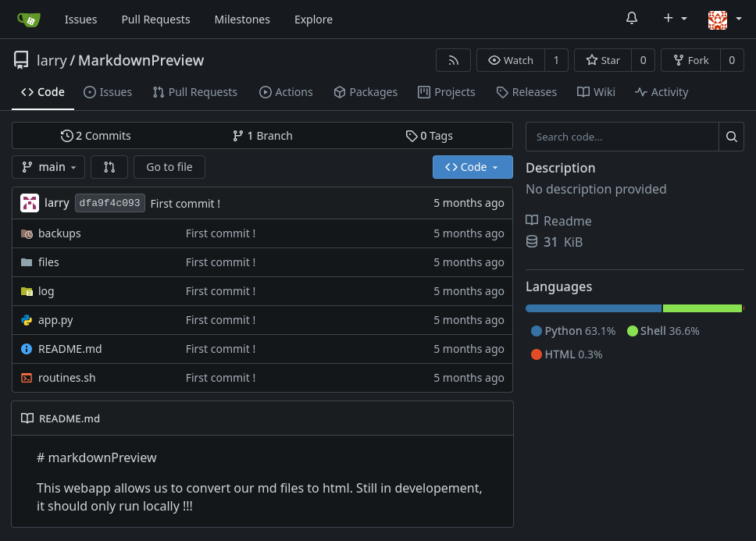The image size is (756, 541).
Task: Open the plus create menu
Action: tap(675, 19)
